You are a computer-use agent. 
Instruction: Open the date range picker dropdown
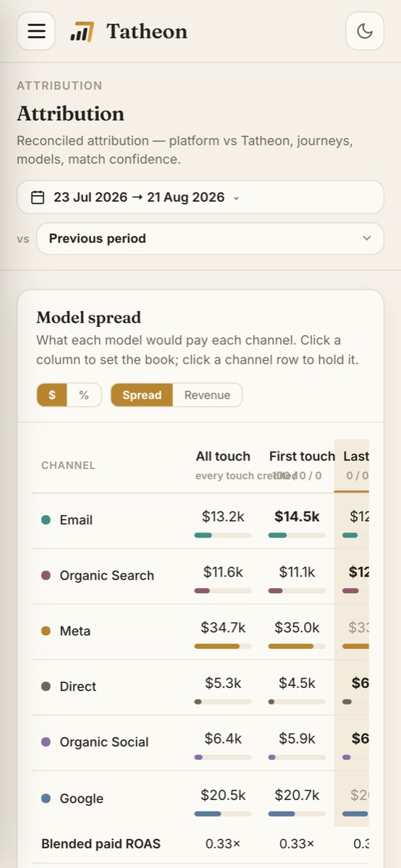pyautogui.click(x=200, y=197)
